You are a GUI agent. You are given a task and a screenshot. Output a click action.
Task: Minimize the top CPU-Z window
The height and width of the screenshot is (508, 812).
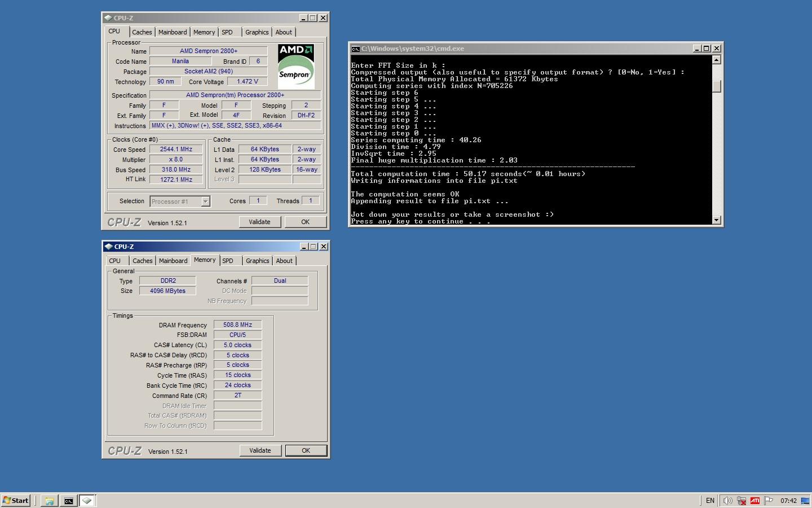click(303, 18)
